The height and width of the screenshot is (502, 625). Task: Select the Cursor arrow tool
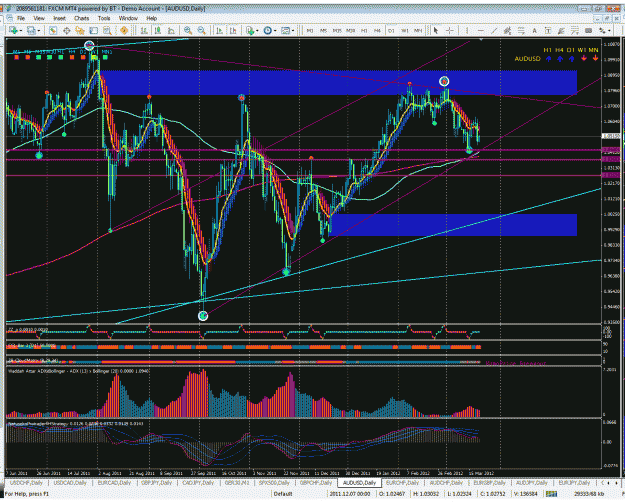point(436,30)
